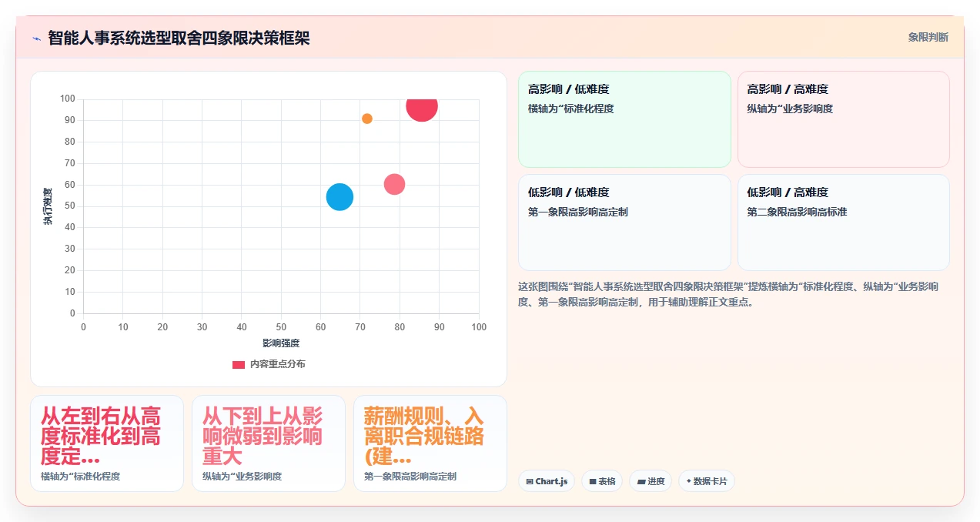Open the 薪酬规则、入离职合规链路 data card
This screenshot has width=980, height=522.
coord(430,443)
